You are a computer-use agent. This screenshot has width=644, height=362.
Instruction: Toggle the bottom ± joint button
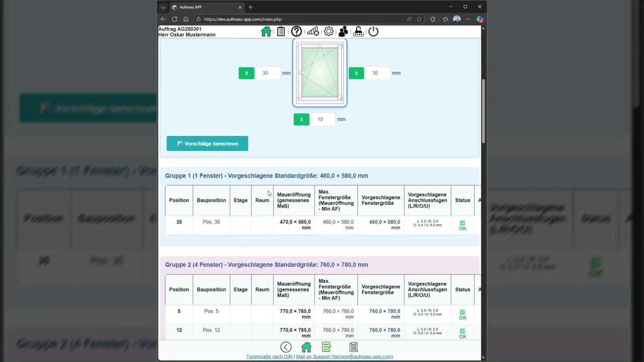[x=301, y=119]
